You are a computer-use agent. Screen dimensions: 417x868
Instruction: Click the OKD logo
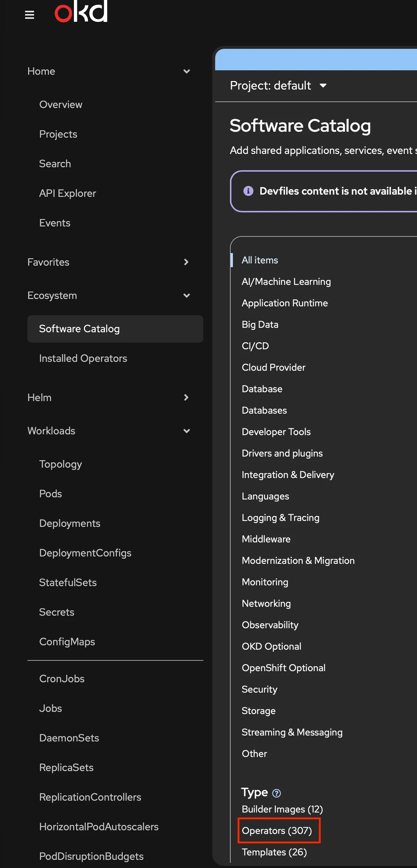(x=81, y=11)
